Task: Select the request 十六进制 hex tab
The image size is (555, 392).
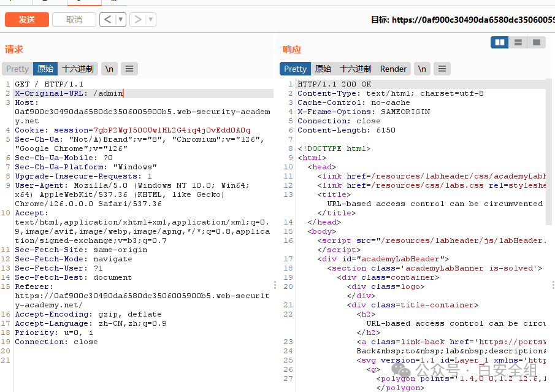Action: click(78, 69)
